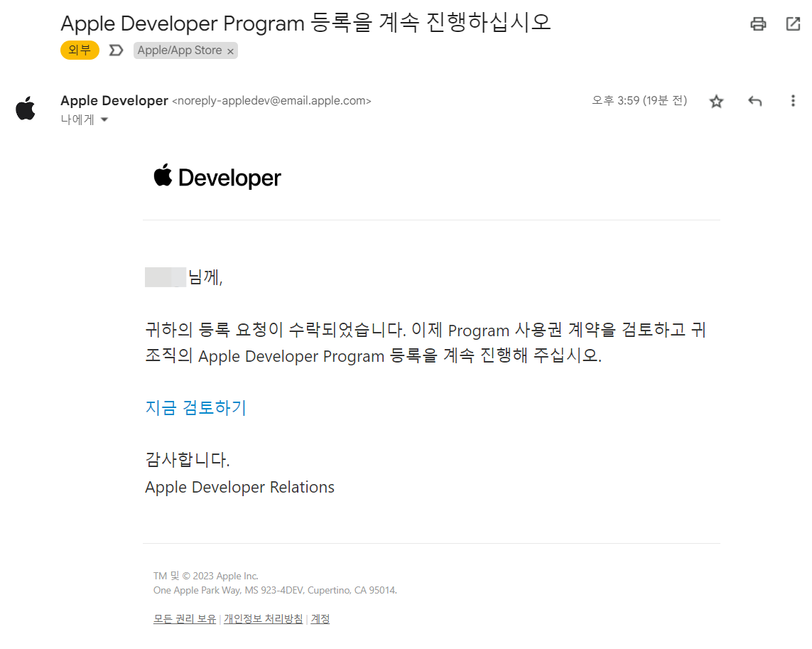This screenshot has width=812, height=649.
Task: Click the yellow 외부 external badge
Action: coord(80,50)
